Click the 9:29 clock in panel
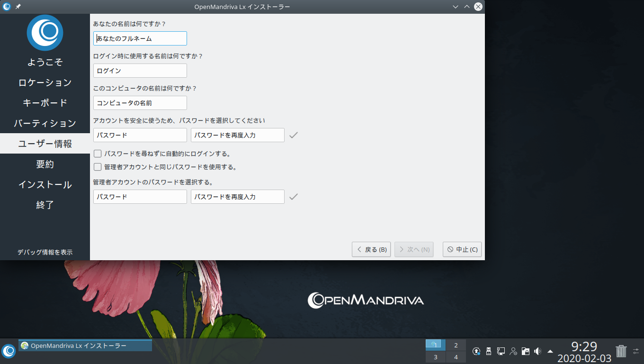This screenshot has width=644, height=364. pyautogui.click(x=584, y=346)
